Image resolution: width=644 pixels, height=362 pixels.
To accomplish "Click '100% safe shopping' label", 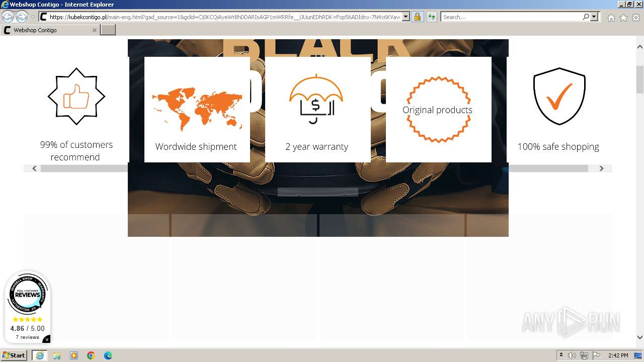I will [558, 147].
